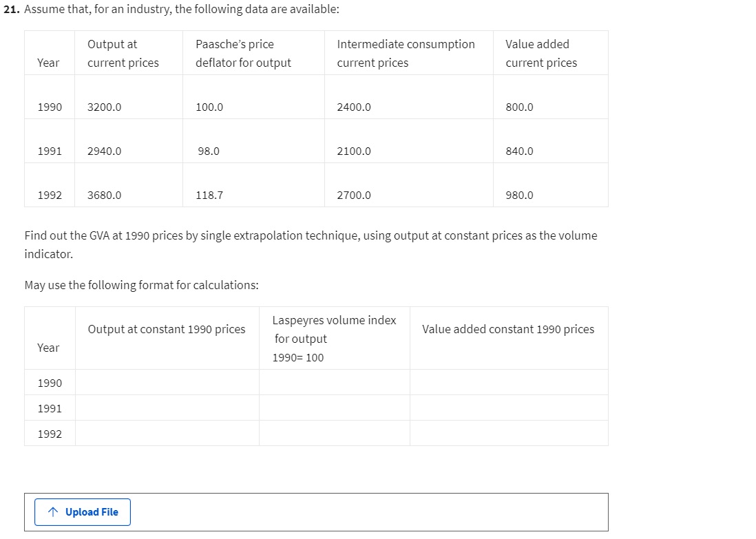
Task: Click the 1992 value added 980.0
Action: (519, 195)
